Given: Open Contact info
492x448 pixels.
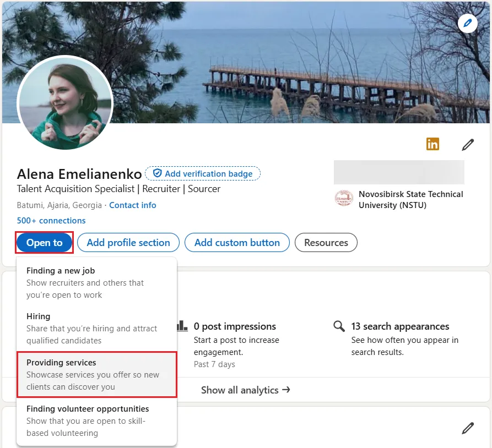Looking at the screenshot, I should pos(132,205).
